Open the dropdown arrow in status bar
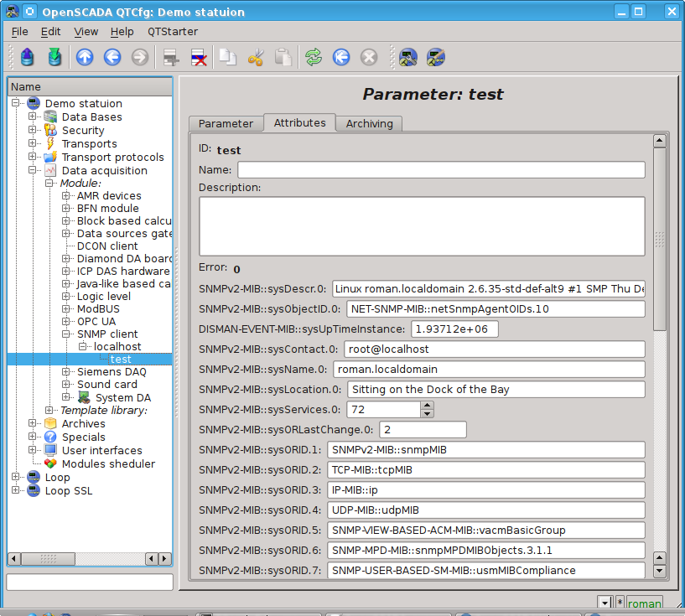This screenshot has width=685, height=616. coord(605,603)
